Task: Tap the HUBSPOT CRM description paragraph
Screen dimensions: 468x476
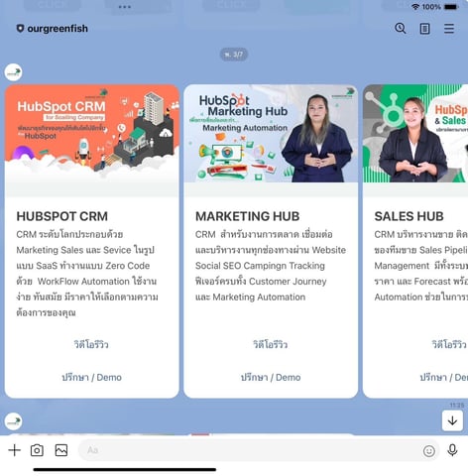Action: (x=87, y=274)
